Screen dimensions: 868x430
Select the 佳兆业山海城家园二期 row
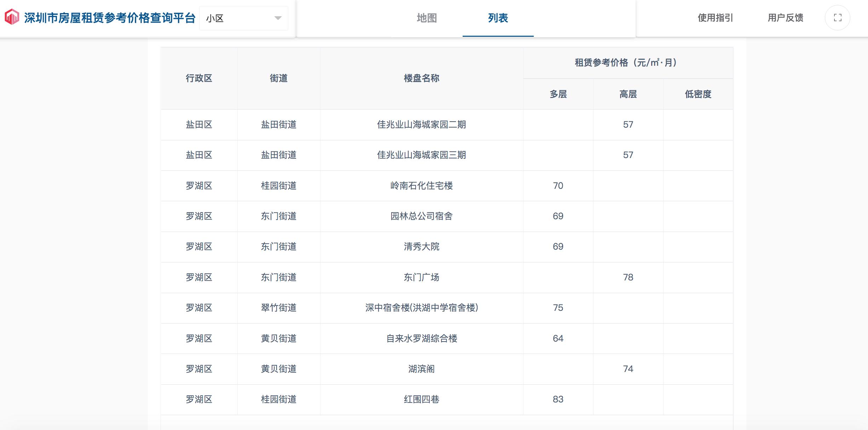click(x=421, y=124)
